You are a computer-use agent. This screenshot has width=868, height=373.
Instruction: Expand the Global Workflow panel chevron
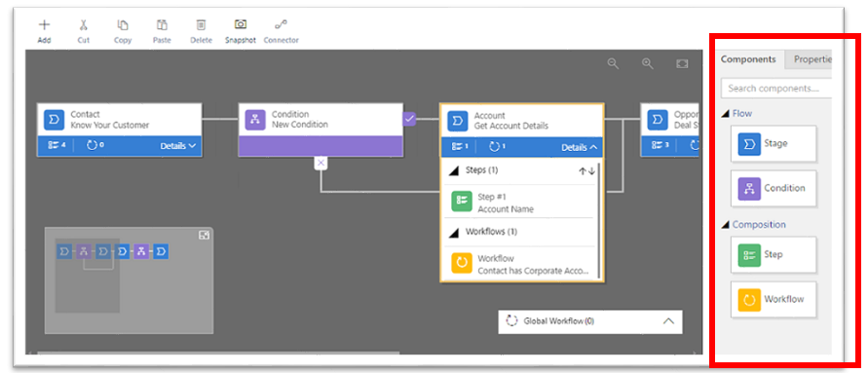[668, 321]
